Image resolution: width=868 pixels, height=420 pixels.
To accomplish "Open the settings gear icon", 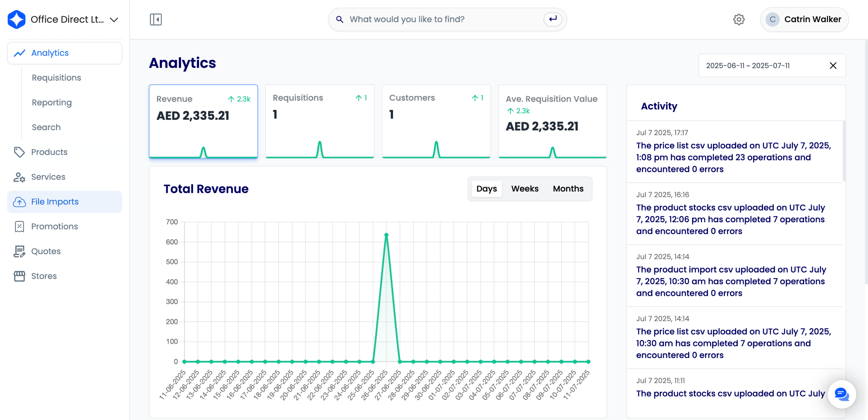I will click(x=739, y=19).
